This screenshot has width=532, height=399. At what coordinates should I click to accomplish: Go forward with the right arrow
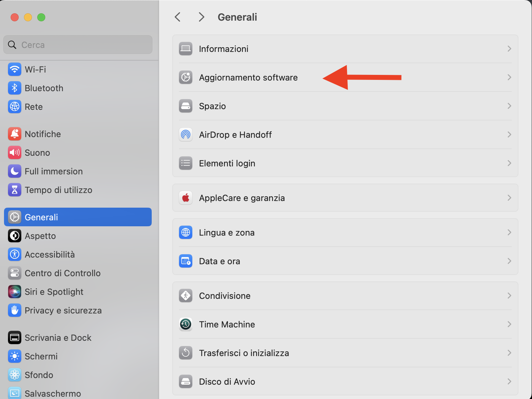pyautogui.click(x=201, y=17)
